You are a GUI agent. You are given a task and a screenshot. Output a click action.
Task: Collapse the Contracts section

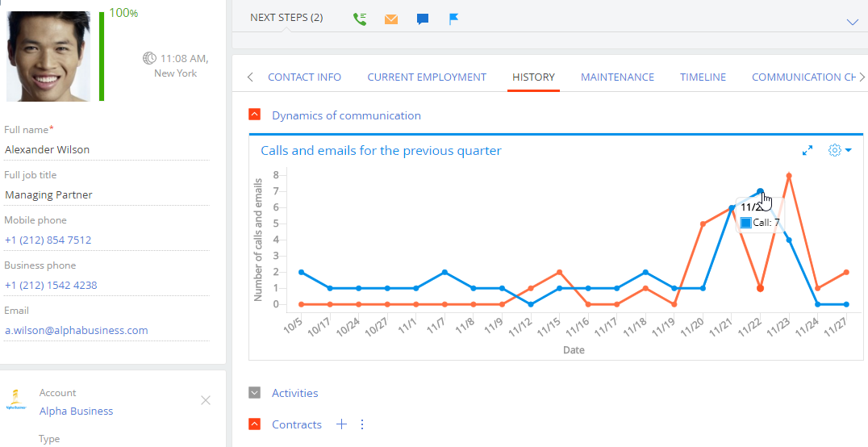click(x=255, y=424)
